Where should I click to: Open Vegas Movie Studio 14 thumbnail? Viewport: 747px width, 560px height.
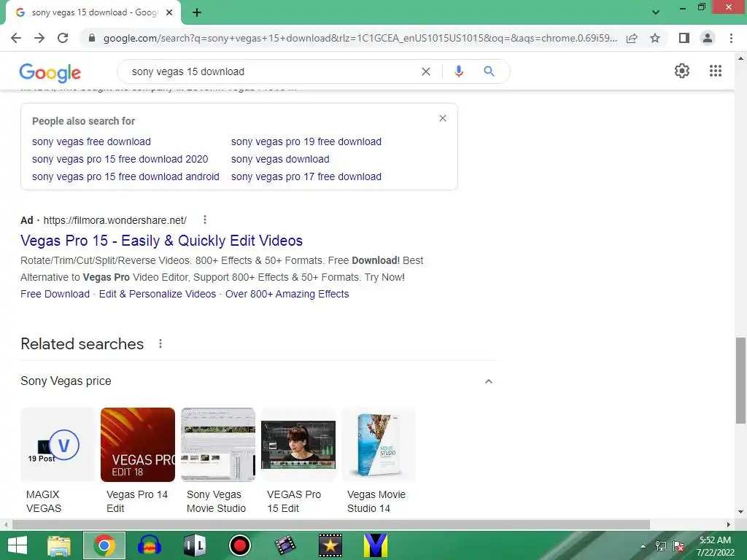[379, 461]
